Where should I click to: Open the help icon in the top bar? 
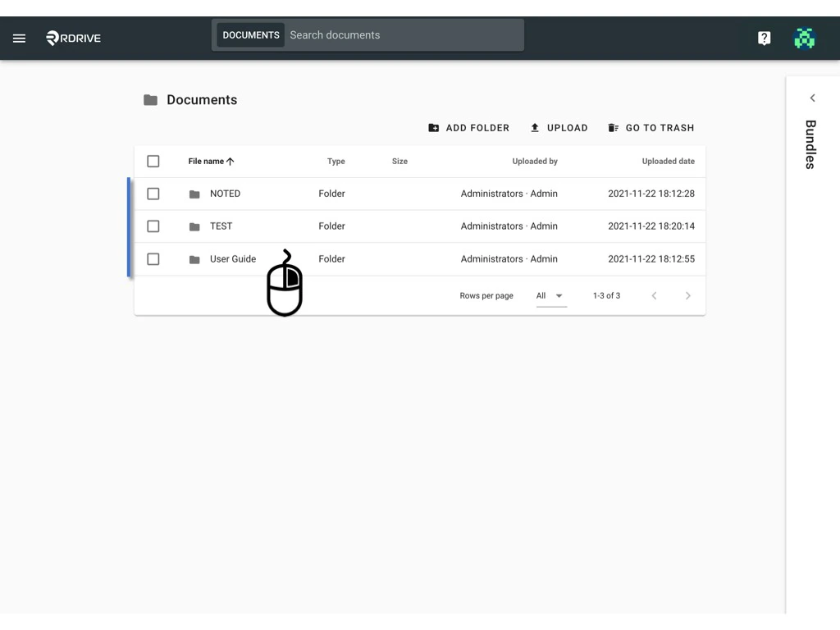pos(764,38)
